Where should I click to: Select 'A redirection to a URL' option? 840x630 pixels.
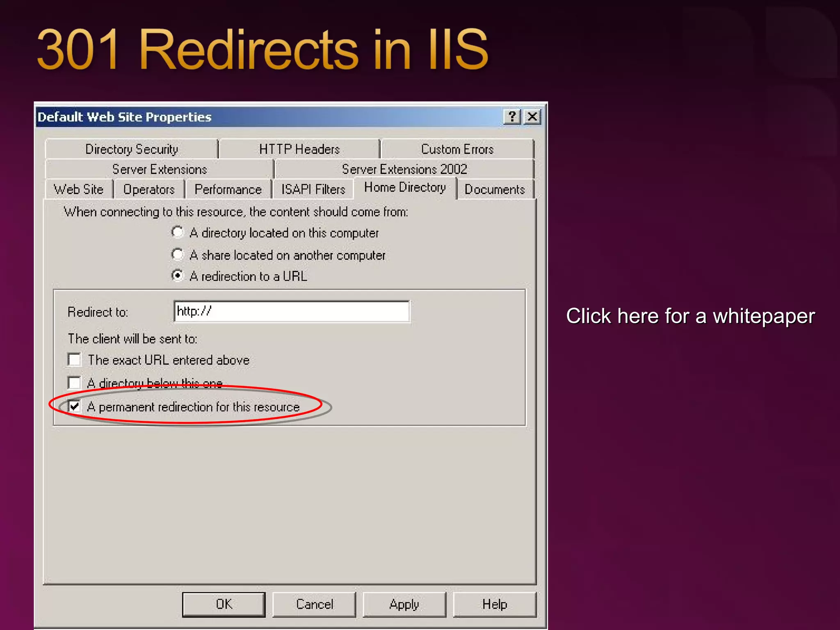(178, 276)
